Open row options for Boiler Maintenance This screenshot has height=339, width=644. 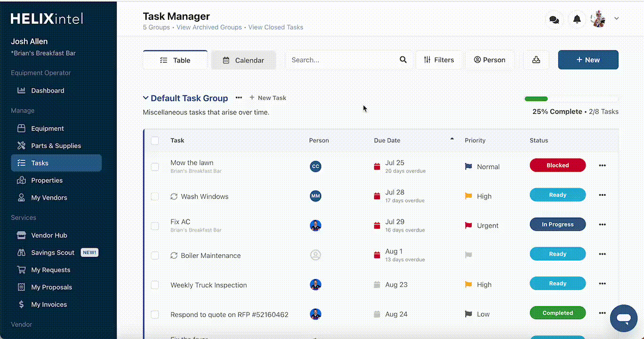click(602, 254)
